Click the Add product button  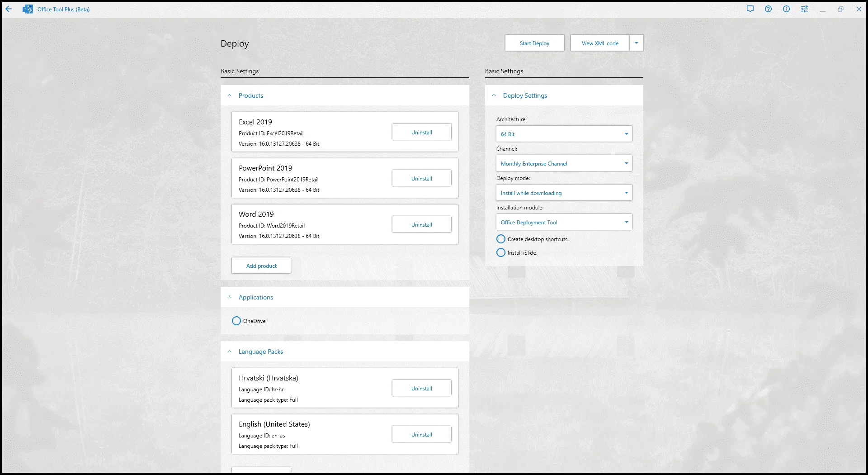261,266
